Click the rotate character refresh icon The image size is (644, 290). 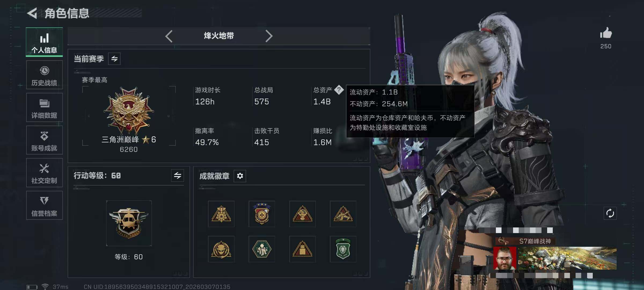(x=610, y=213)
